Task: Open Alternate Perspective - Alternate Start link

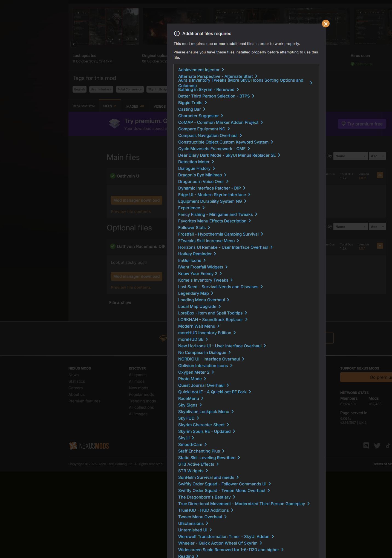Action: tap(215, 76)
